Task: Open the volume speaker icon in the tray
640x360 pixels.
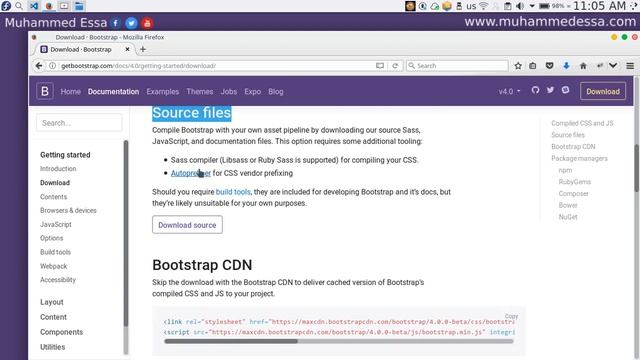Action: click(520, 6)
